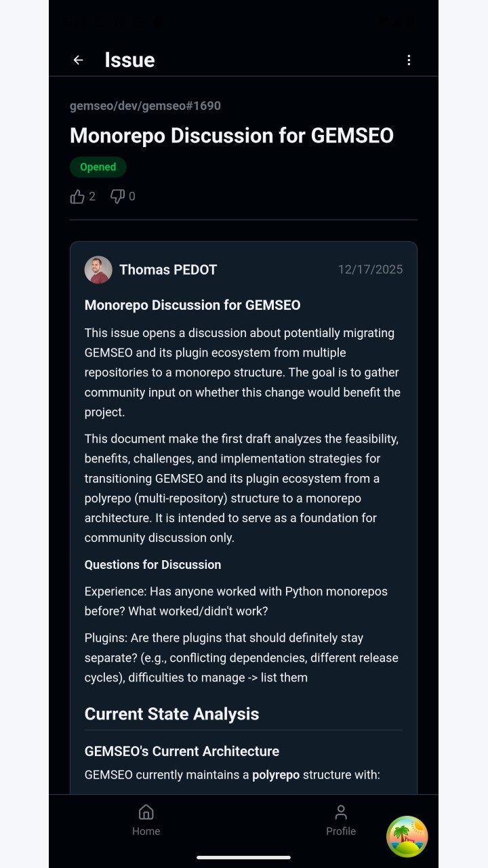This screenshot has height=868, width=488.
Task: Tap the Issue page title
Action: [x=129, y=60]
